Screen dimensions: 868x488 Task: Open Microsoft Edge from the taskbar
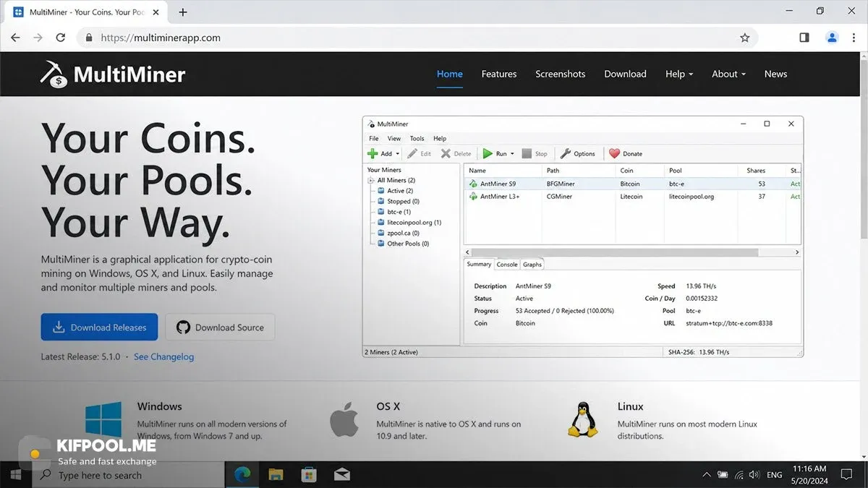(242, 475)
